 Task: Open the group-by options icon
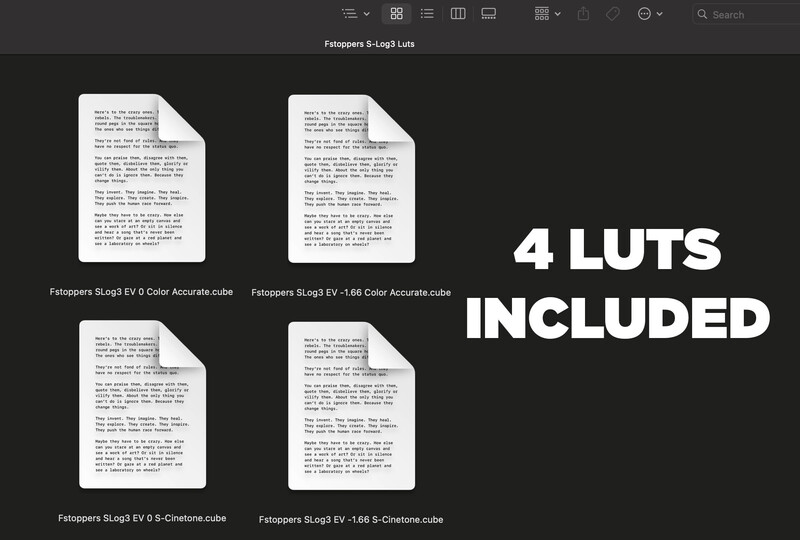[x=542, y=14]
